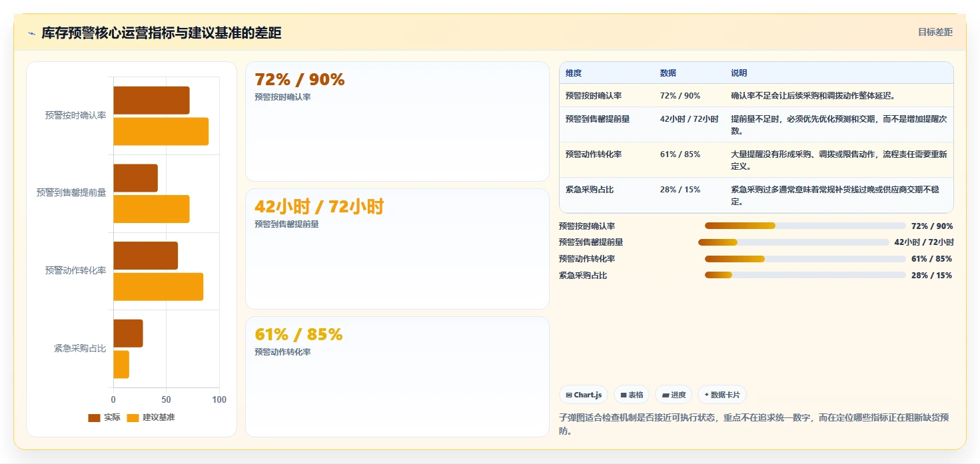Click the 预警按时确认率 caption in first card
Viewport: 980px width, 464px height.
click(282, 97)
